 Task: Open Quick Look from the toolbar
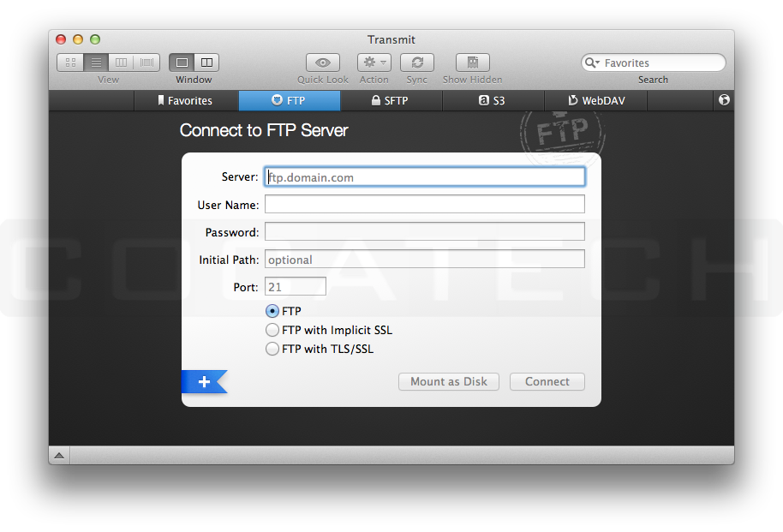click(x=323, y=63)
